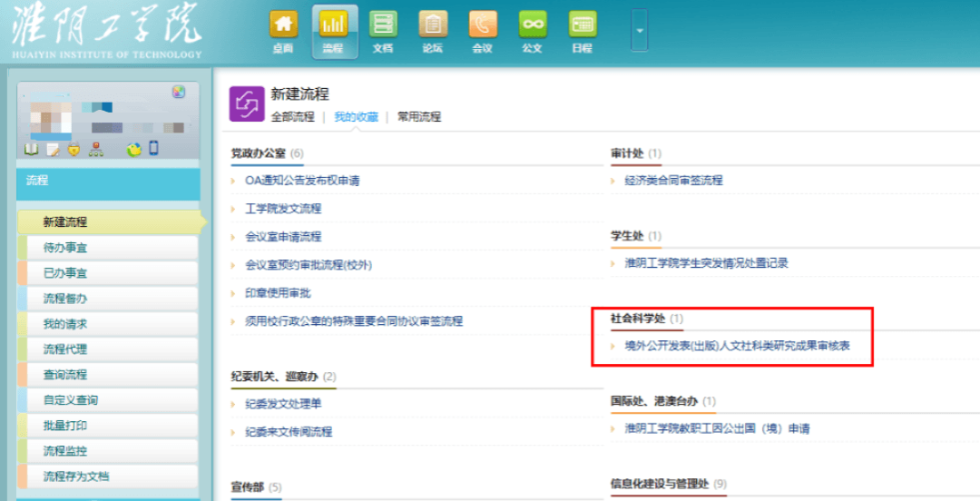Open the OA通知公告发布权申请 workflow link

click(x=302, y=181)
